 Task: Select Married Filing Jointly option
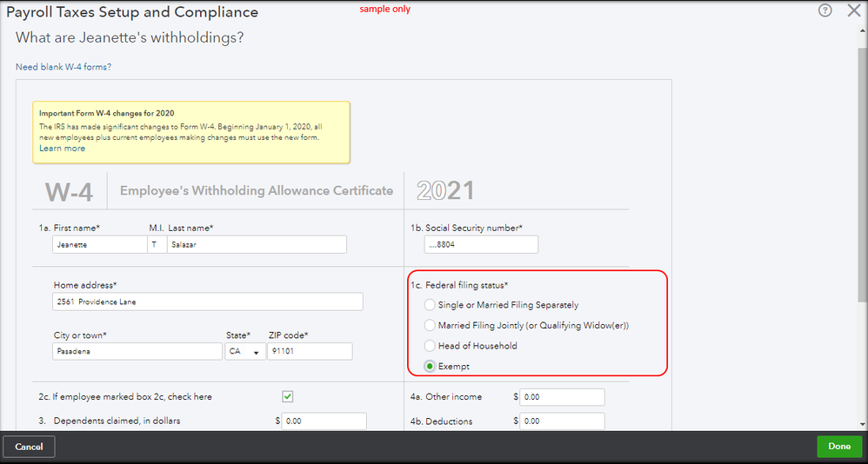tap(430, 325)
